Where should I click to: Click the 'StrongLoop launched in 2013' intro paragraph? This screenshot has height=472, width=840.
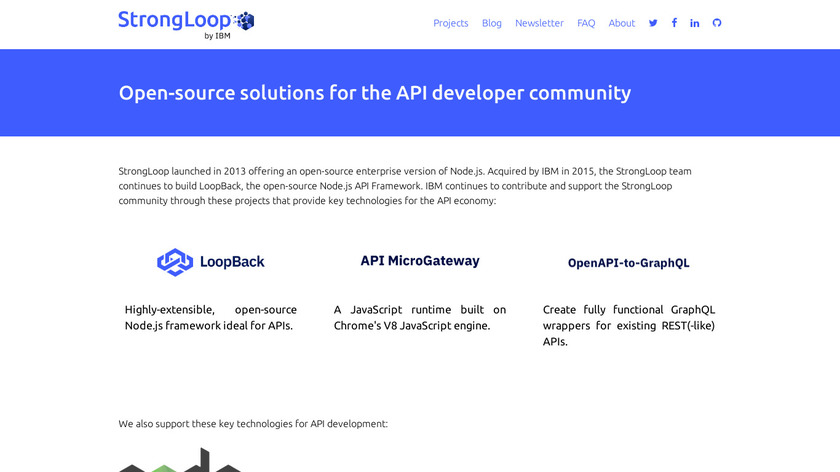tap(405, 186)
